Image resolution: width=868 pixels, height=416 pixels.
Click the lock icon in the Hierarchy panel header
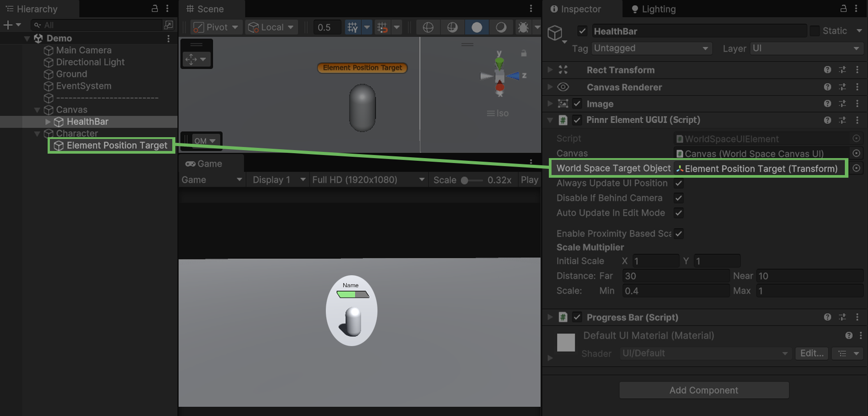(154, 8)
